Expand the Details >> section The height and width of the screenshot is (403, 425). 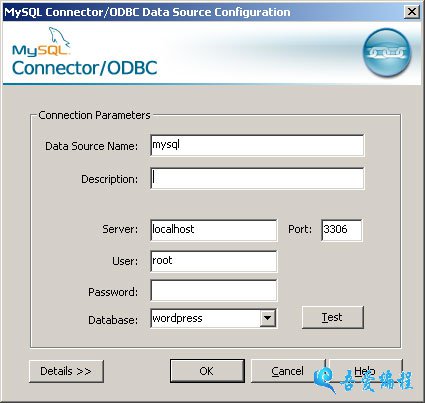[66, 371]
